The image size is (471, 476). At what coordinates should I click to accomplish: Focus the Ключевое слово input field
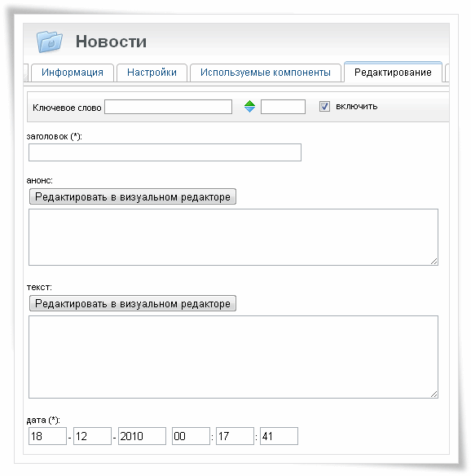coord(168,107)
